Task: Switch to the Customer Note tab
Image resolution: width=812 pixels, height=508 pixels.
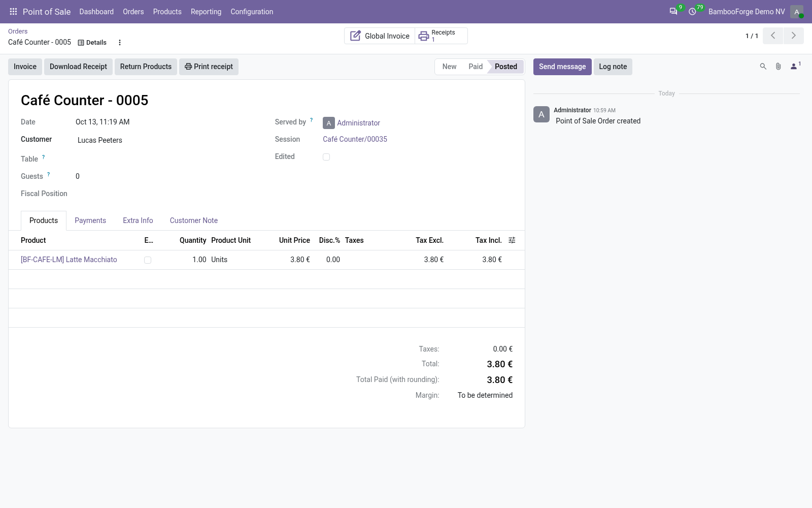Action: pyautogui.click(x=194, y=220)
